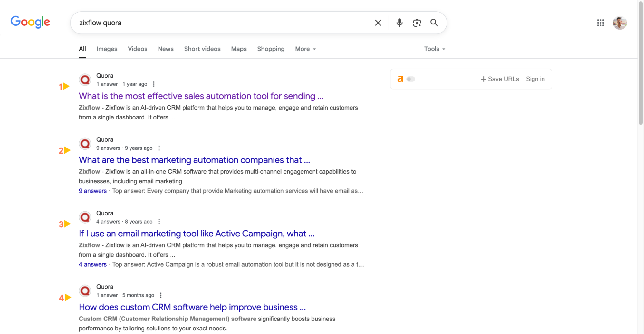Screen dimensions: 644x334
Task: Click the search magnifier icon
Action: coord(434,23)
